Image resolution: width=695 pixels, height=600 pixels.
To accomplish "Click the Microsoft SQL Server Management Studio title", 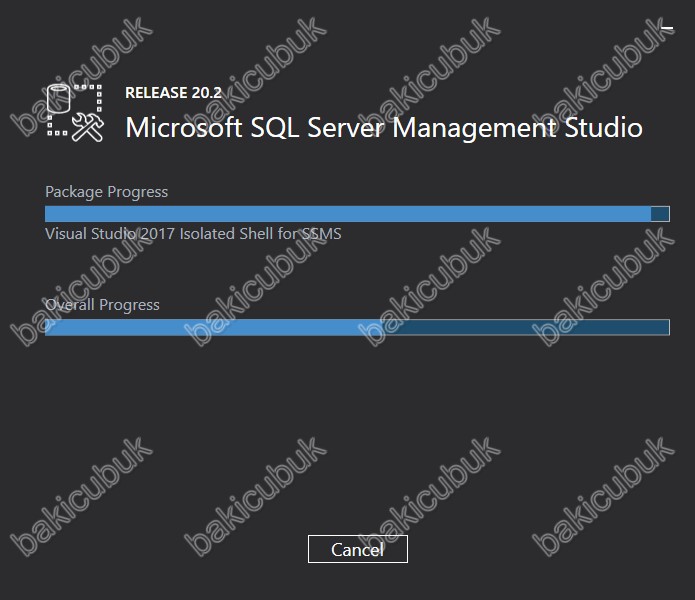I will tap(384, 128).
